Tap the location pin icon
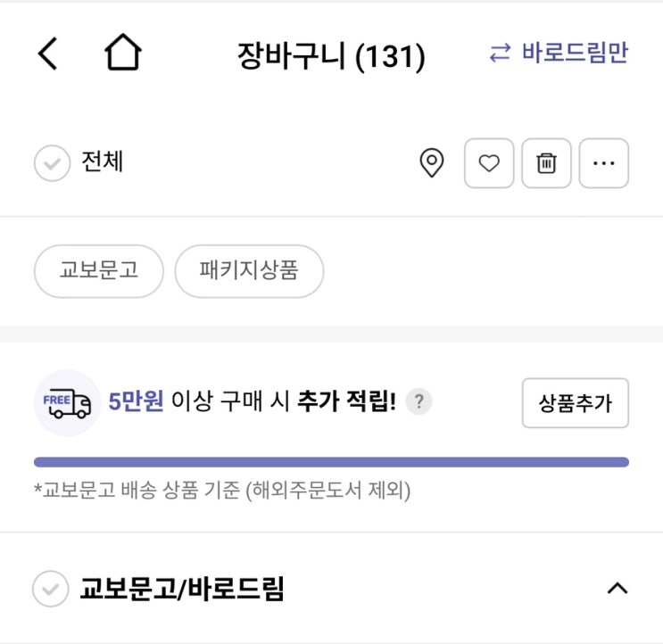The image size is (663, 644). pos(431,162)
